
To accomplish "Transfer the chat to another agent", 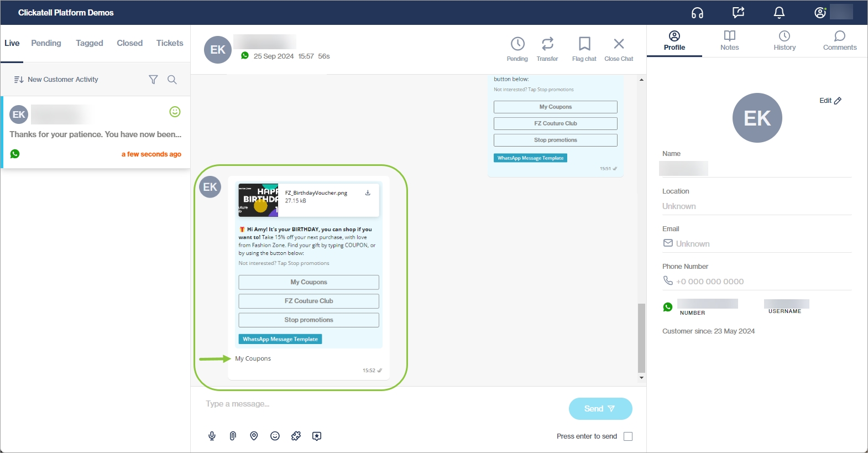I will pos(547,49).
